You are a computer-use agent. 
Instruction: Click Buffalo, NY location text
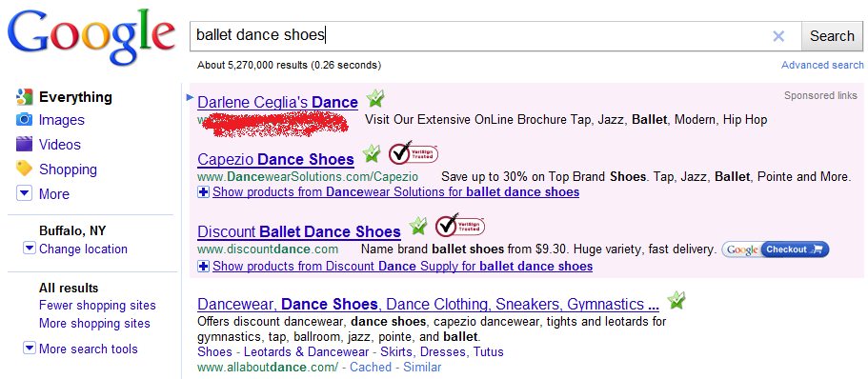(72, 230)
